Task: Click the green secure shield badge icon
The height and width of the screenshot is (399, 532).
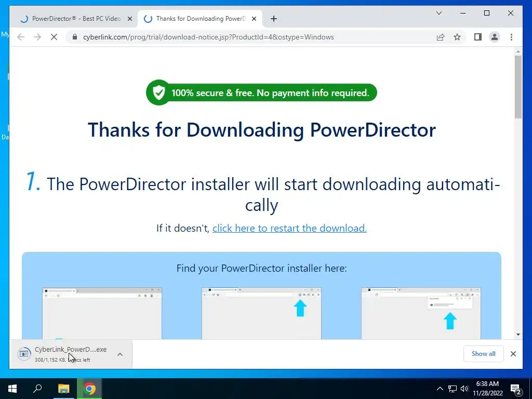Action: [158, 92]
